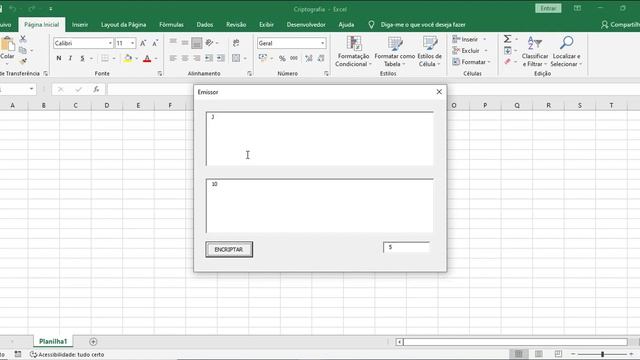Select the Planilha1 sheet tab
The height and width of the screenshot is (360, 640).
(53, 341)
